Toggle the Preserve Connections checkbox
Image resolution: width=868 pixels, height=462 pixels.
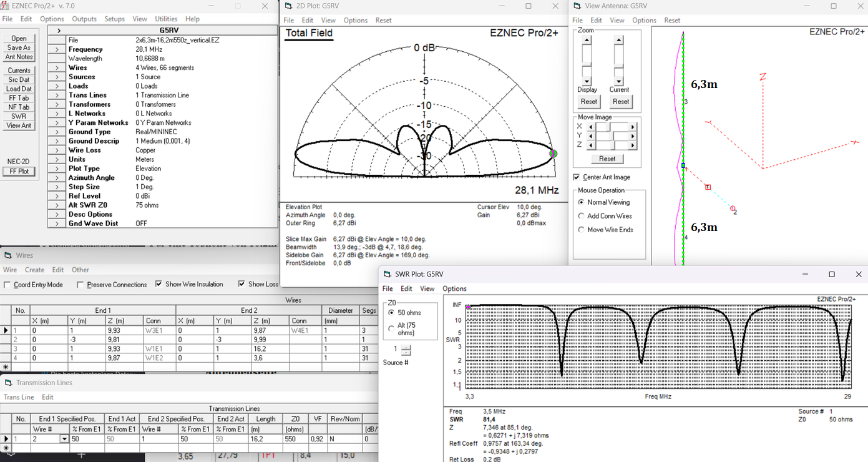tap(80, 285)
